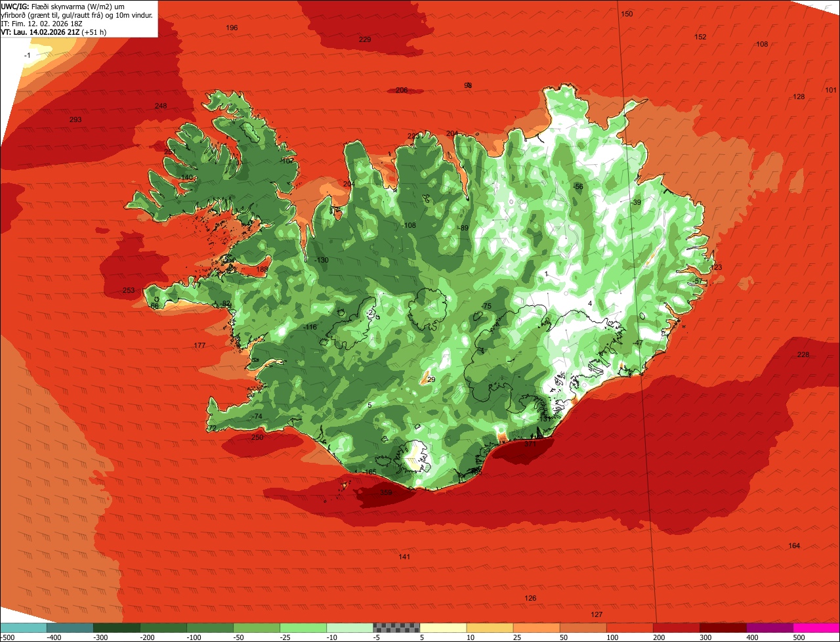
Task: Click the '-56' value in northeast Iceland
Action: tap(577, 186)
